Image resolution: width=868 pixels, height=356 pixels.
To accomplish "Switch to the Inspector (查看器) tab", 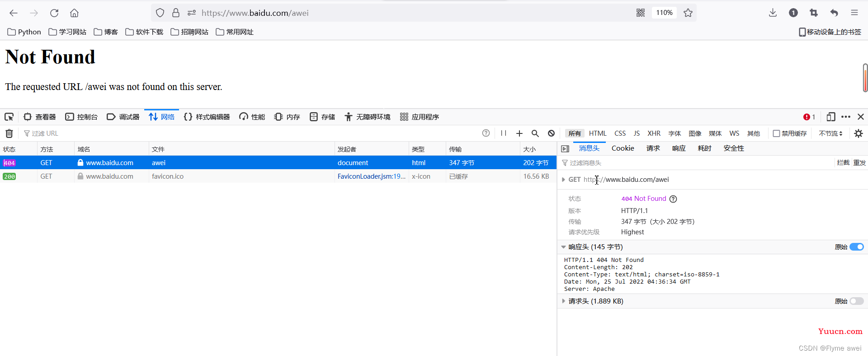I will [40, 117].
